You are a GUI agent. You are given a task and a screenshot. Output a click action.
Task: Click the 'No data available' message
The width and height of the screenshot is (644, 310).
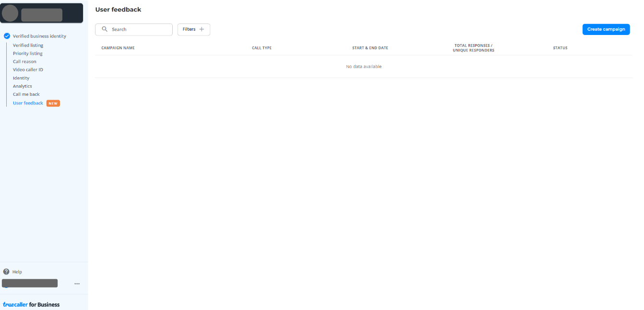(364, 67)
